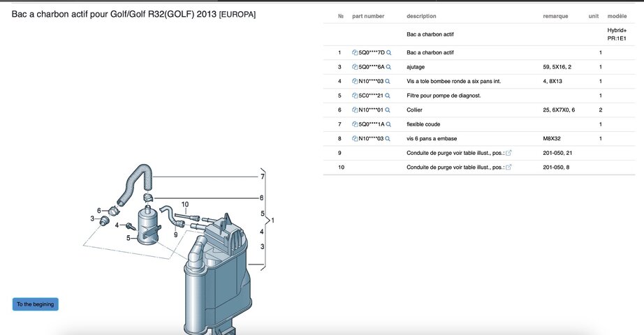This screenshot has width=644, height=335.
Task: Select the flexible coude description
Action: pyautogui.click(x=423, y=124)
